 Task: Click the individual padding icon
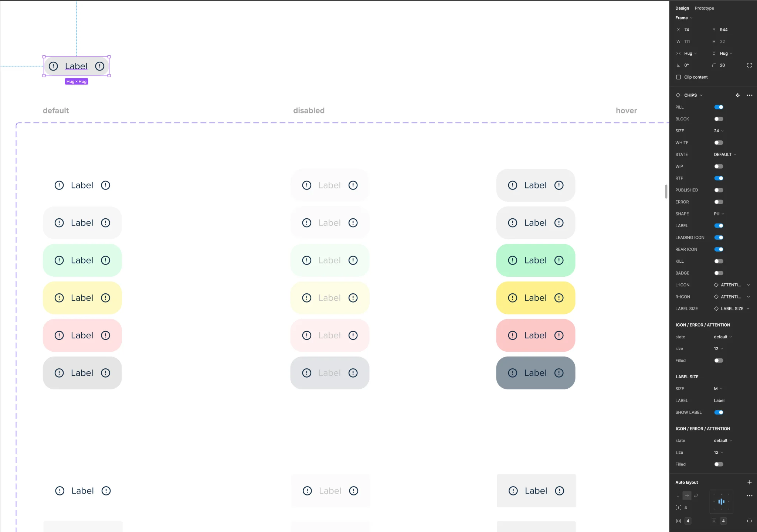749,521
